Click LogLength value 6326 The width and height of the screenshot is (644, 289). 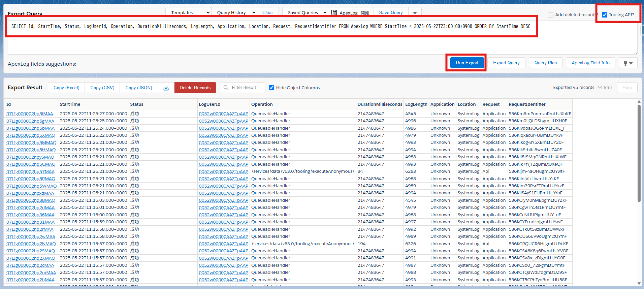(x=411, y=244)
